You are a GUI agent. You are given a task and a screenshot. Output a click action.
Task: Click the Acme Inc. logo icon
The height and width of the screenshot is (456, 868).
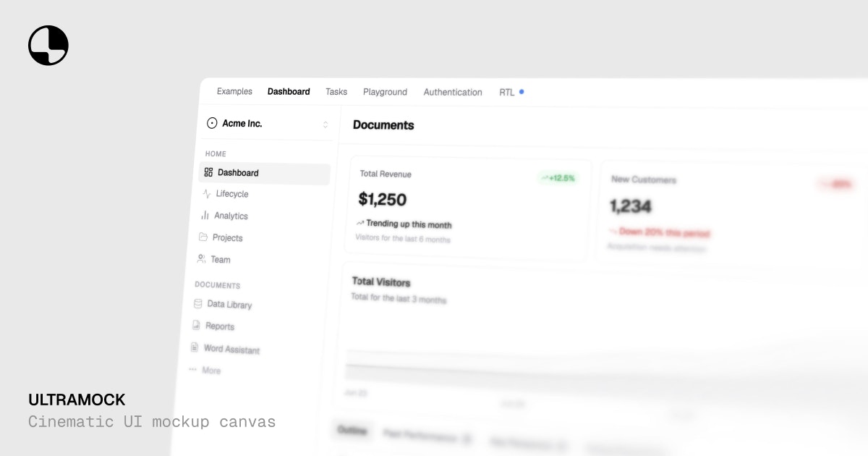pos(212,123)
